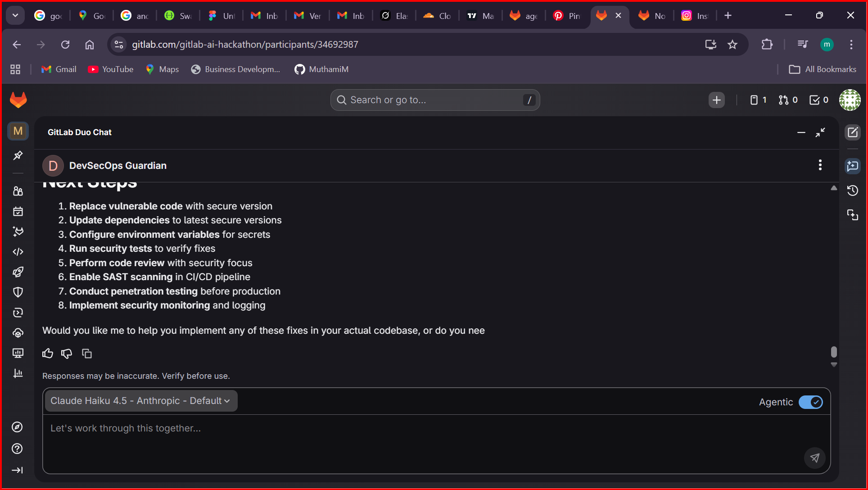Viewport: 868px width, 490px height.
Task: Click the send message paper plane icon
Action: 814,458
